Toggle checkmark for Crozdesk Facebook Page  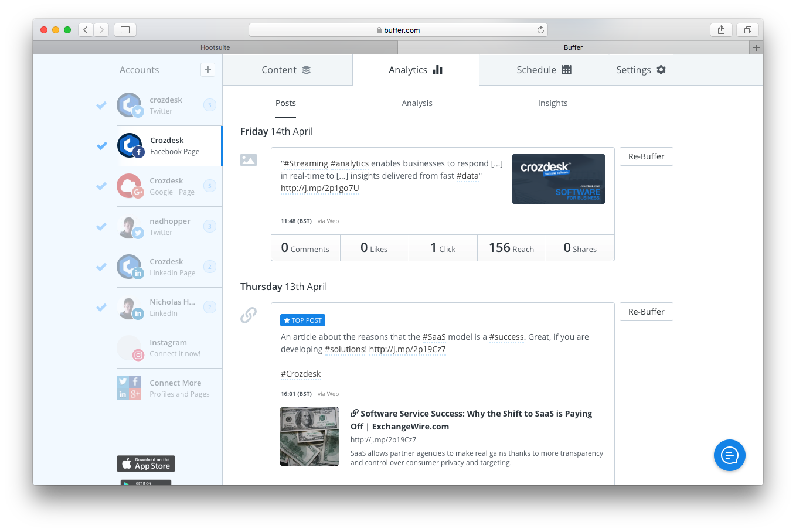102,146
